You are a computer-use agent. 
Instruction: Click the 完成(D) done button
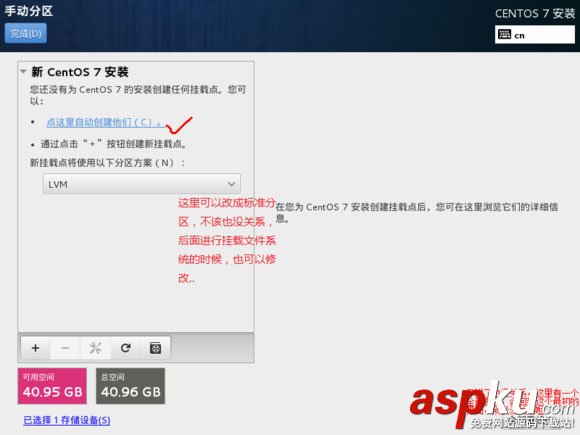point(26,33)
